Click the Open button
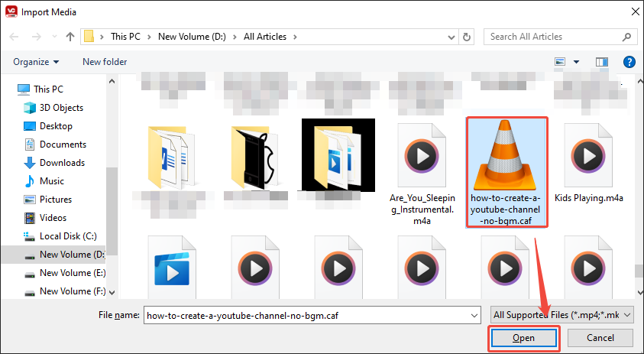The width and height of the screenshot is (644, 354). (x=523, y=338)
